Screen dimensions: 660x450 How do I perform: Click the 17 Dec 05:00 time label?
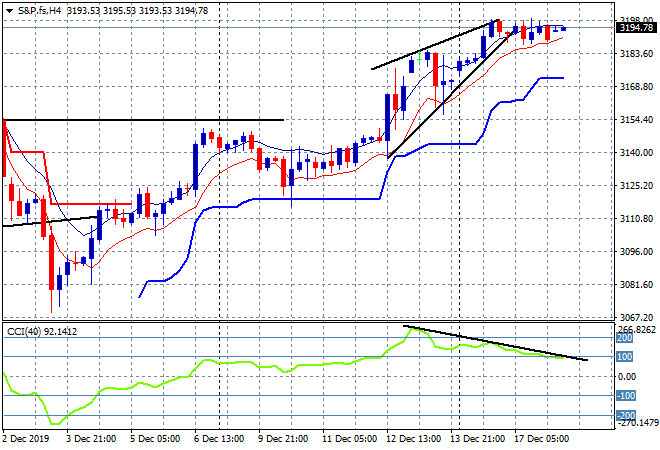tap(541, 439)
